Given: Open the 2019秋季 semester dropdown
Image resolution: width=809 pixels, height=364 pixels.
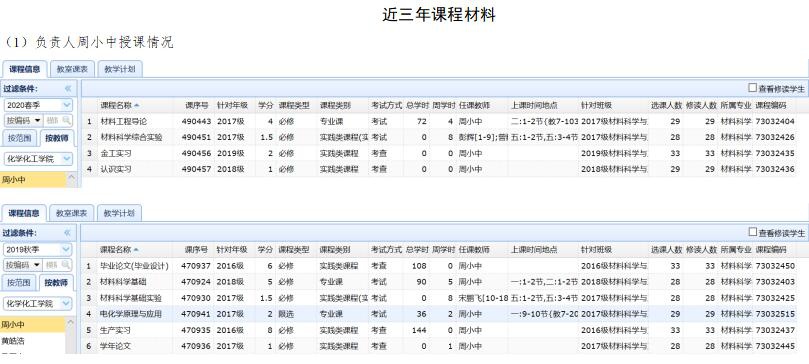Looking at the screenshot, I should (x=66, y=250).
